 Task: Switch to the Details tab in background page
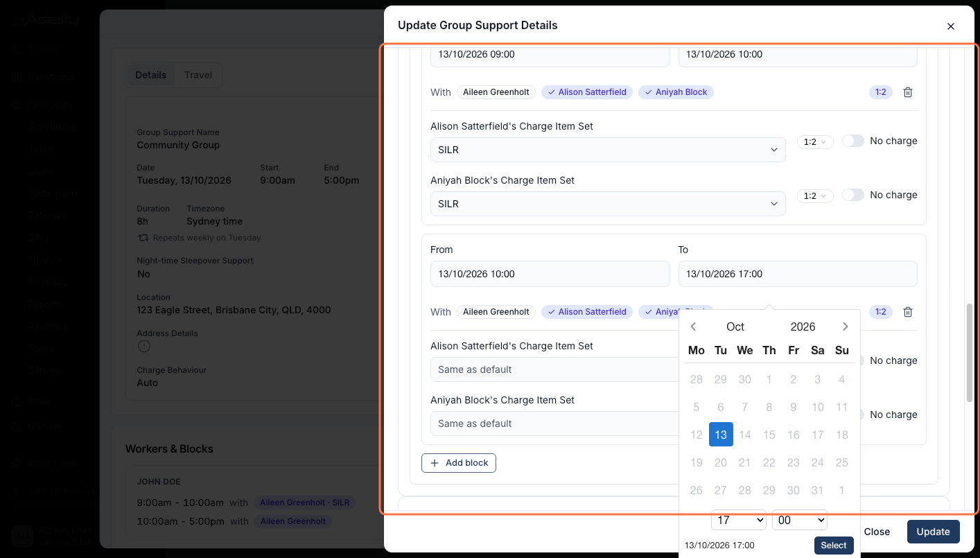[150, 75]
